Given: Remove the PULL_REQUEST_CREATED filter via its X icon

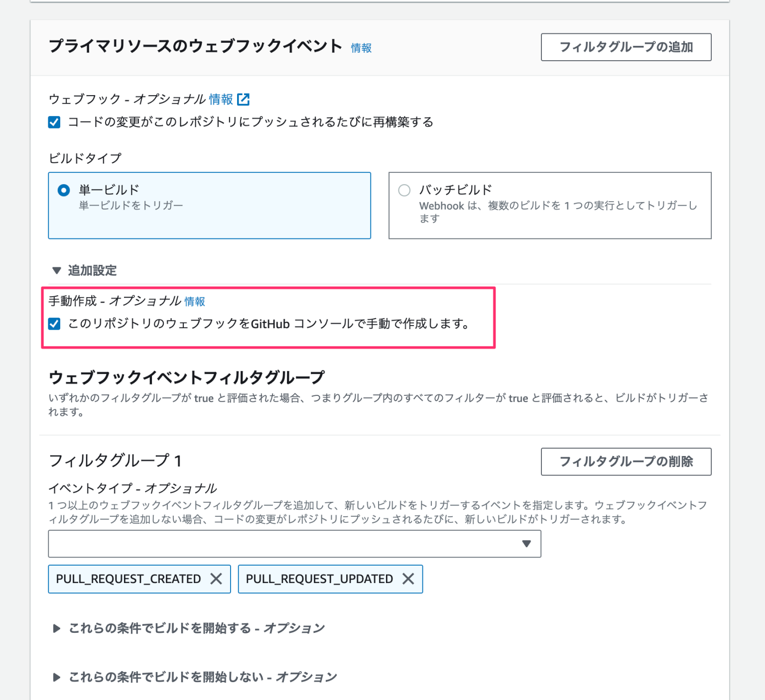Looking at the screenshot, I should coord(217,579).
